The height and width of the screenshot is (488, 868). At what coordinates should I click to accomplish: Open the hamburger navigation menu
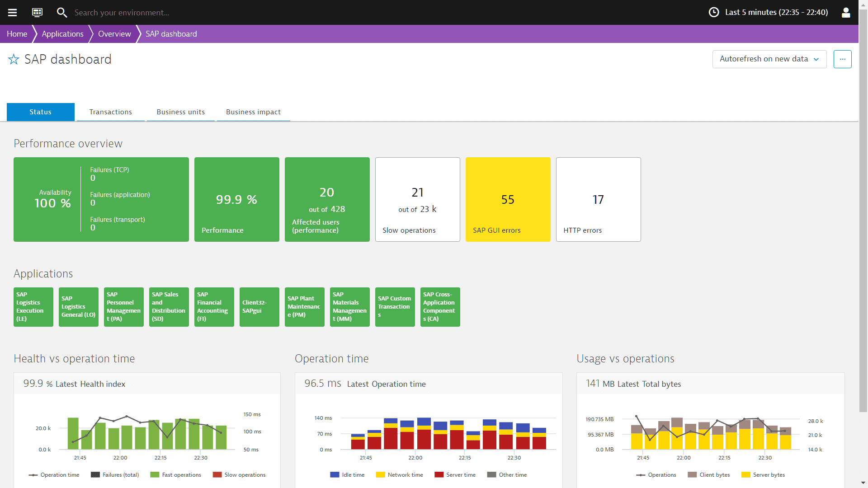point(12,12)
